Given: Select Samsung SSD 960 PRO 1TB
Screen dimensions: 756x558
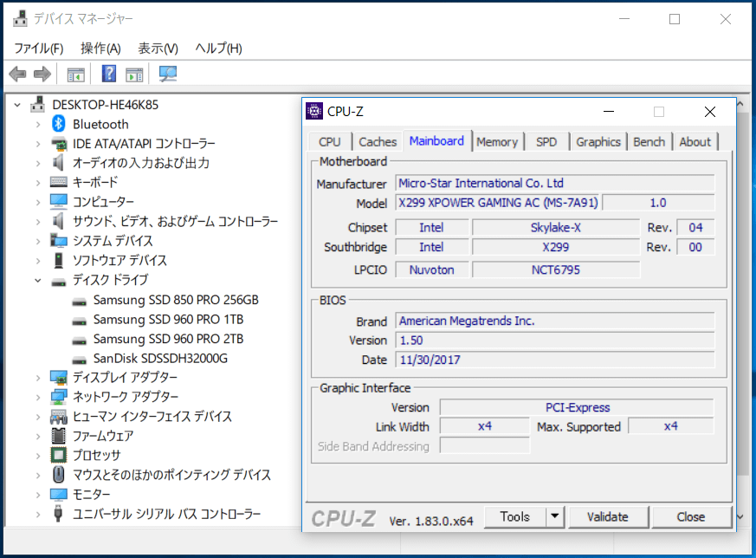Looking at the screenshot, I should [168, 319].
